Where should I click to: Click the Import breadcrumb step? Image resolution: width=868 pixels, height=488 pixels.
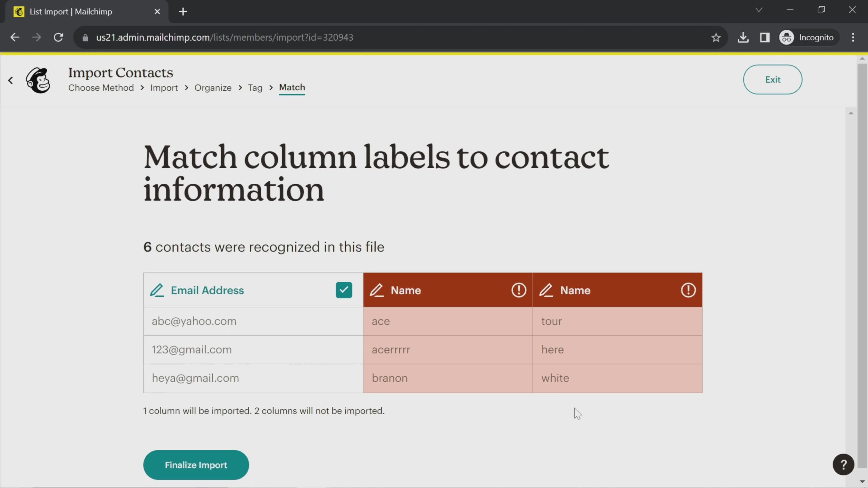tap(164, 88)
